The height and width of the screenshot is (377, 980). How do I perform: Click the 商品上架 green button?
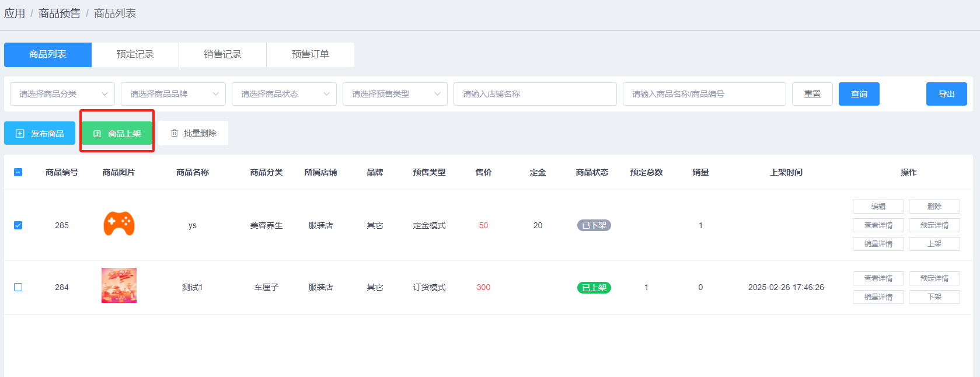tap(117, 133)
